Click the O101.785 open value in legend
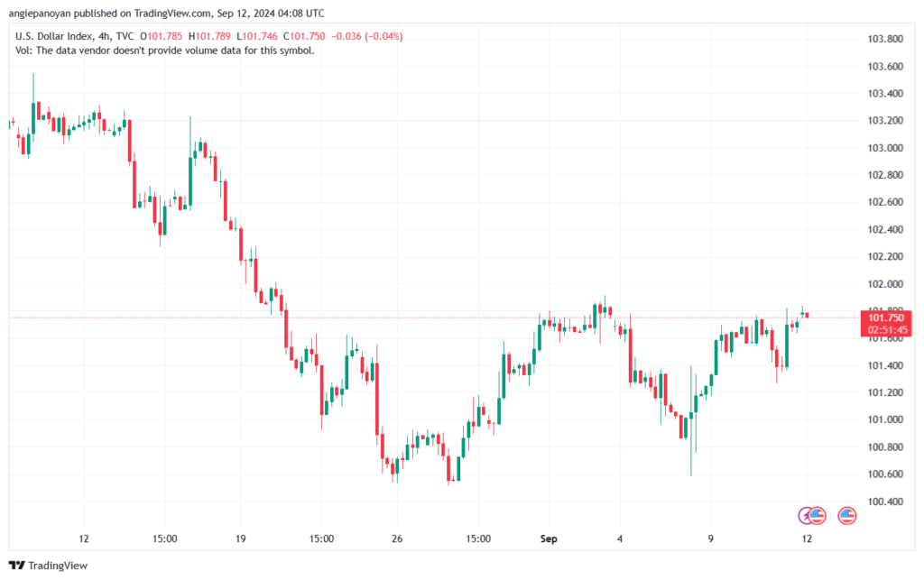This screenshot has width=924, height=580. (x=164, y=36)
